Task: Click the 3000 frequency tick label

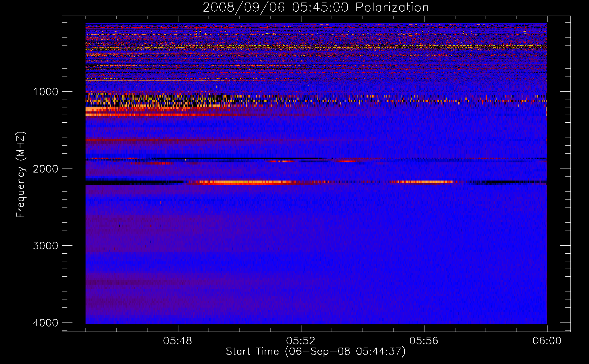Action: coord(46,246)
